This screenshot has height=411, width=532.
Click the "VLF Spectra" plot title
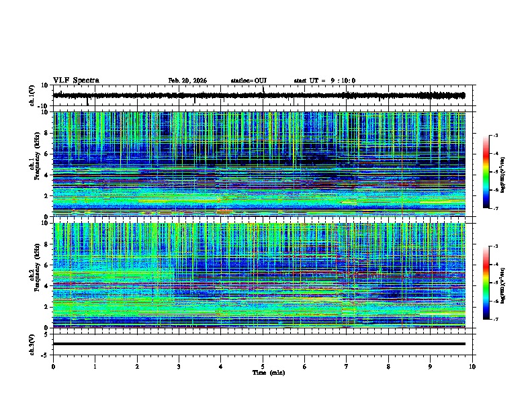pos(76,81)
